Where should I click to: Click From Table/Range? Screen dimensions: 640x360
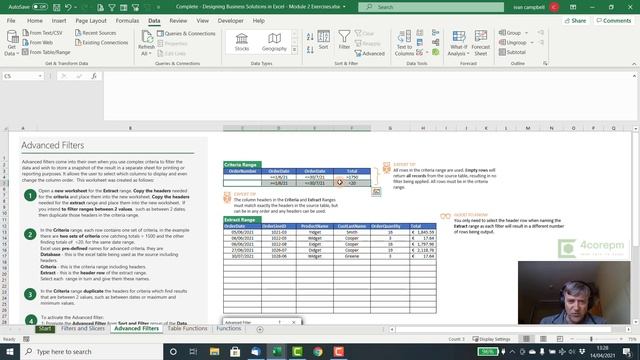[46, 52]
